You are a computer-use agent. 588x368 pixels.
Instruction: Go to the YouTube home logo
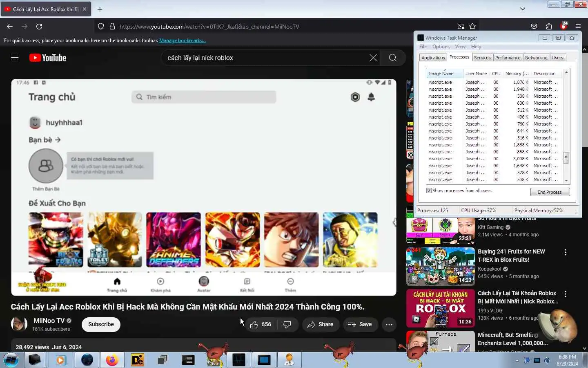coord(48,58)
